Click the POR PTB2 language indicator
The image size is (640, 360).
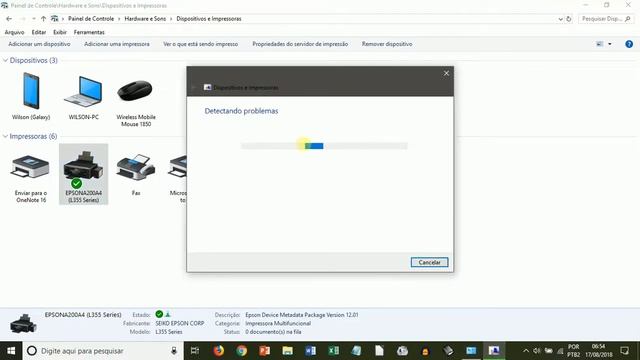tap(573, 351)
